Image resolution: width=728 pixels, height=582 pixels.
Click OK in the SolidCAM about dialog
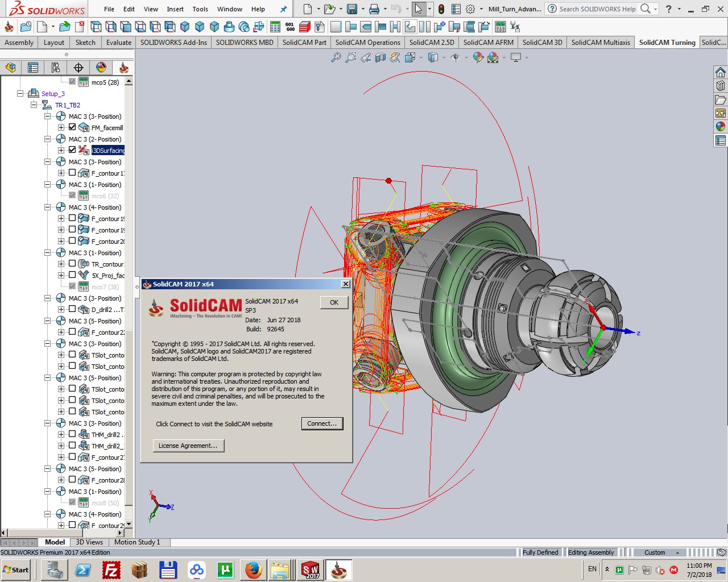[334, 302]
